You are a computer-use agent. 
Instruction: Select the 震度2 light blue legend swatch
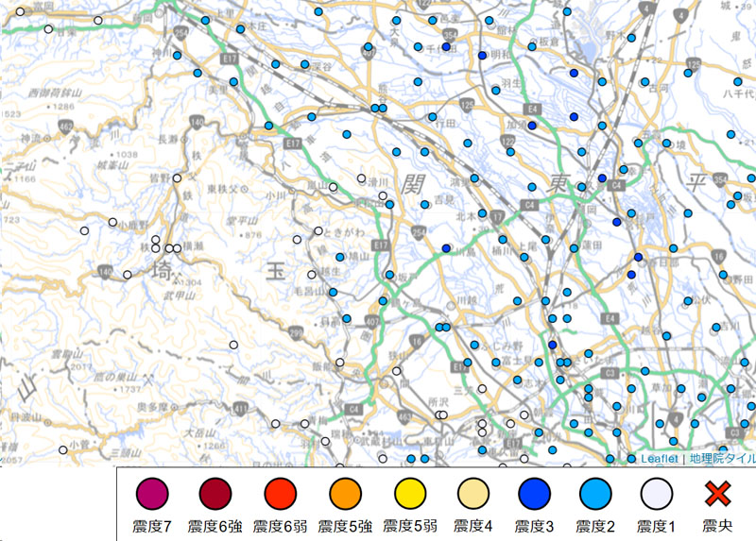point(595,494)
